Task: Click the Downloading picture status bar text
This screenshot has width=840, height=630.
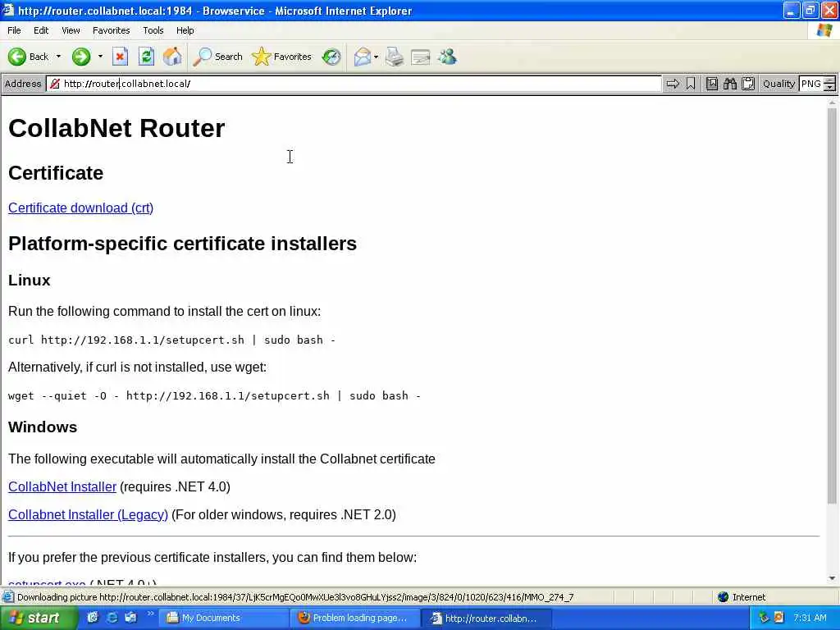Action: click(x=295, y=597)
